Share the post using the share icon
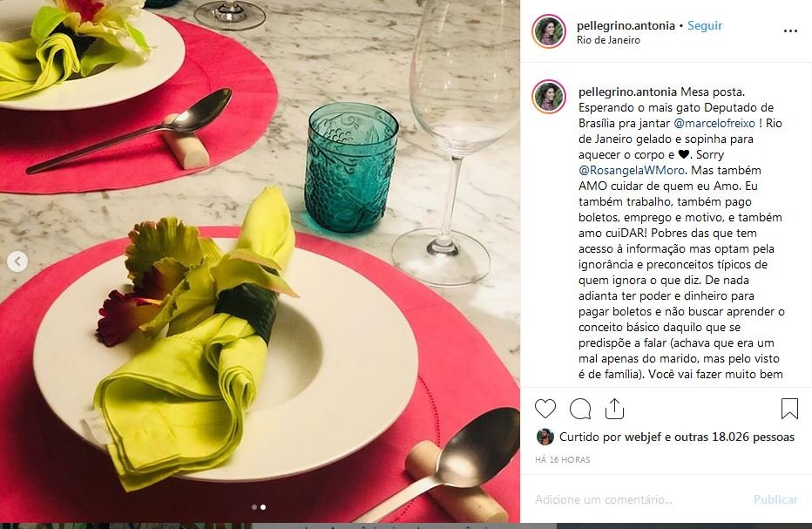Image resolution: width=812 pixels, height=529 pixels. point(614,408)
